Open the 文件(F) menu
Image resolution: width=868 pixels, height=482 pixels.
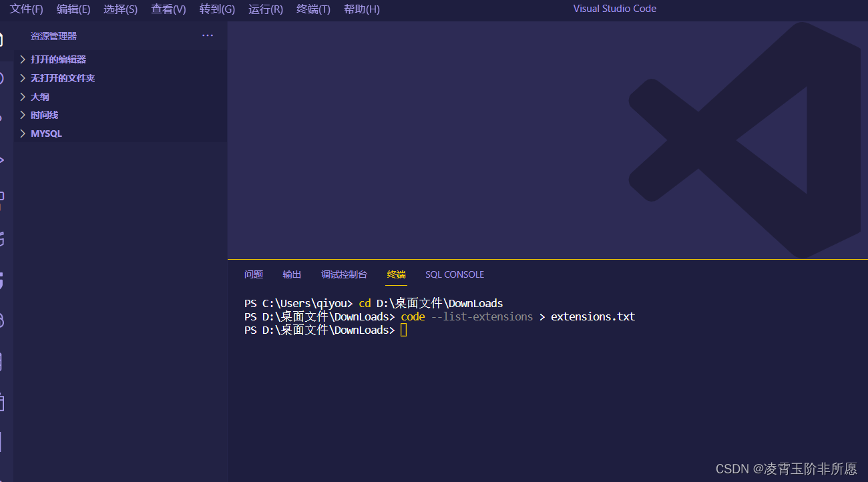tap(26, 9)
